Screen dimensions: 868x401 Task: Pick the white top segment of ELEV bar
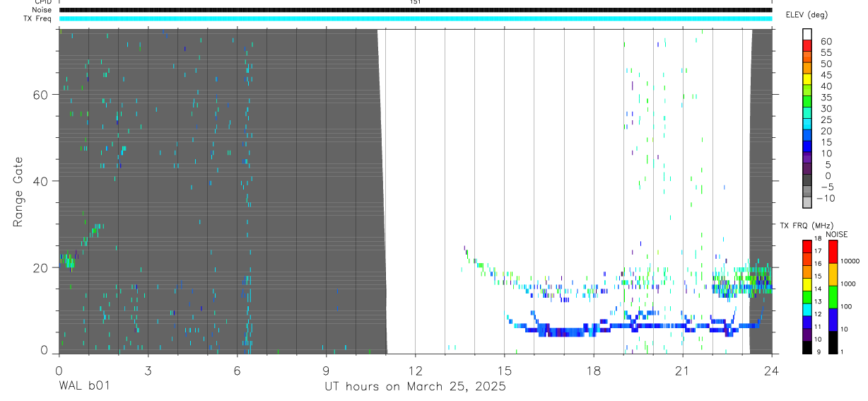[x=807, y=33]
